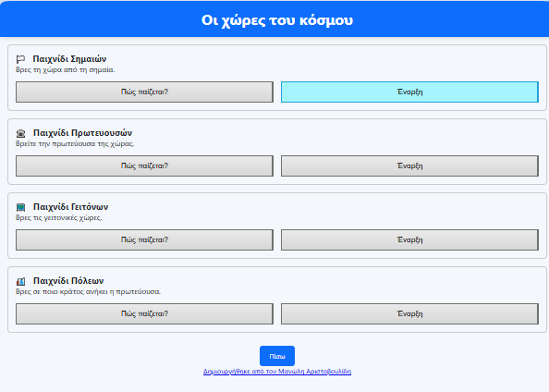The height and width of the screenshot is (392, 549).
Task: Go back with the Πίσω button
Action: coord(277,356)
